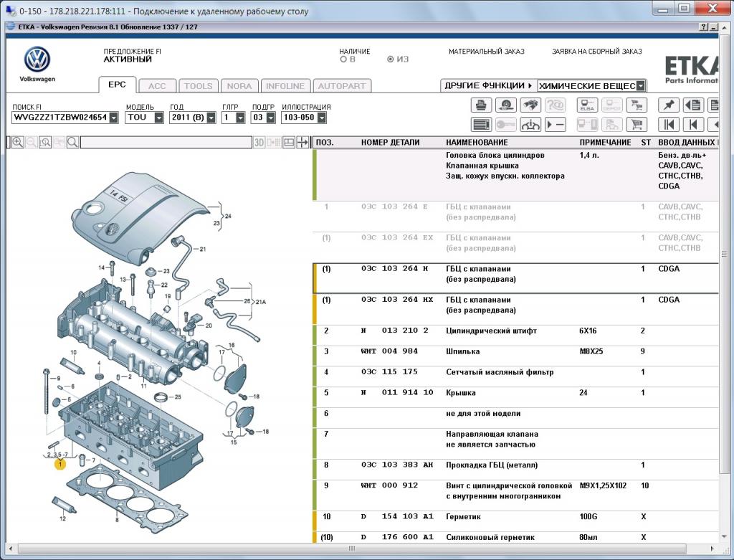Click the illustration search input field
The image size is (734, 560).
(x=166, y=143)
